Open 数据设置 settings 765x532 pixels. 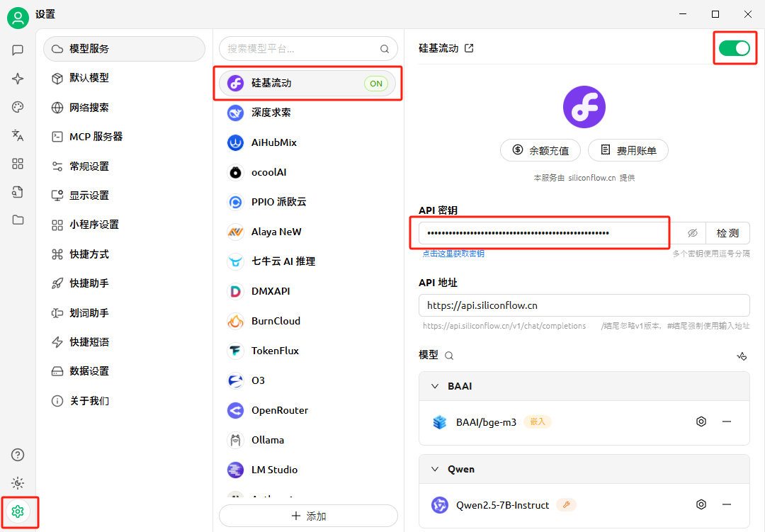click(x=125, y=371)
